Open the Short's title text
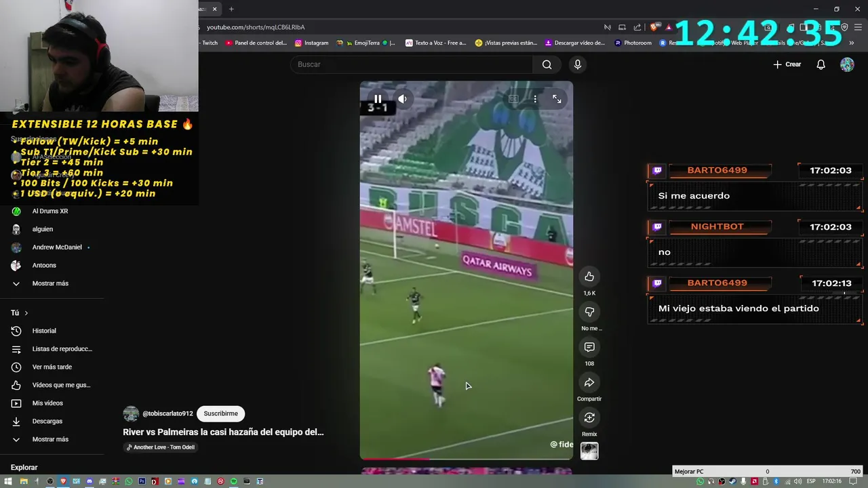This screenshot has height=488, width=868. tap(223, 432)
